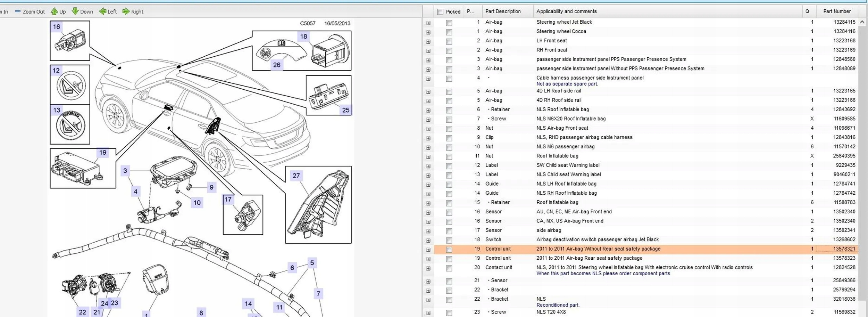The image size is (868, 317).
Task: Check Picked box for Steering wheel Cocoa
Action: tap(449, 32)
